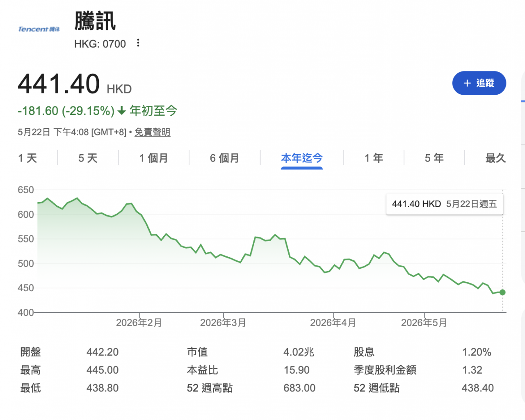Click the 2026年2月 axis label
This screenshot has height=420, width=525.
pos(139,323)
